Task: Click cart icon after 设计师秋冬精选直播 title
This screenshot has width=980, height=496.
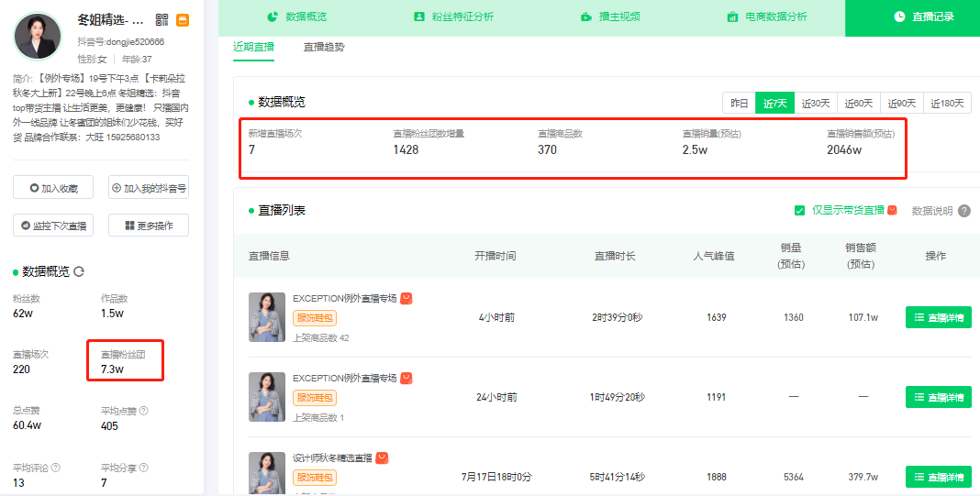Action: tap(382, 457)
